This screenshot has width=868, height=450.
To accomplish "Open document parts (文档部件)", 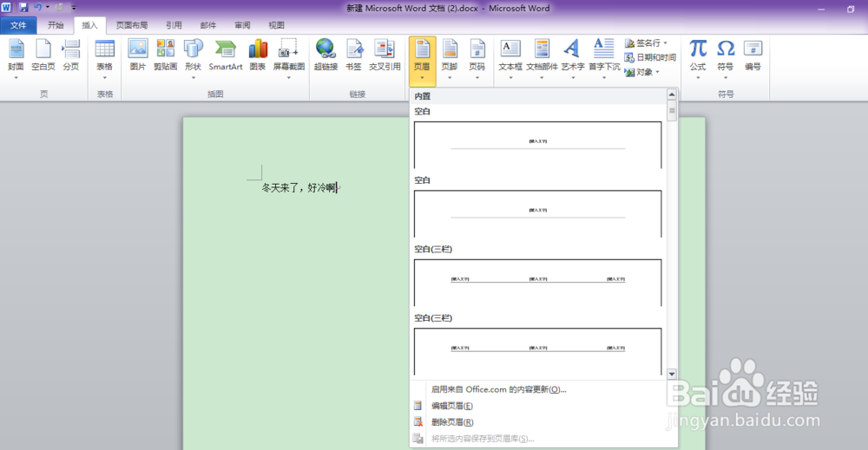I will click(x=542, y=59).
